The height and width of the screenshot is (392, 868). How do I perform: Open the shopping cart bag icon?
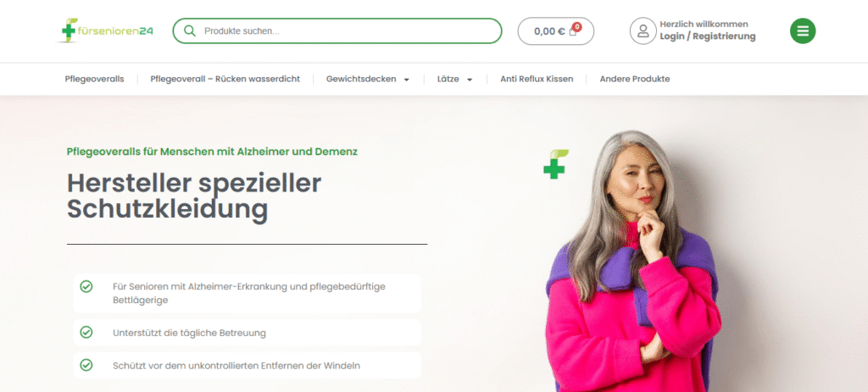pyautogui.click(x=573, y=31)
